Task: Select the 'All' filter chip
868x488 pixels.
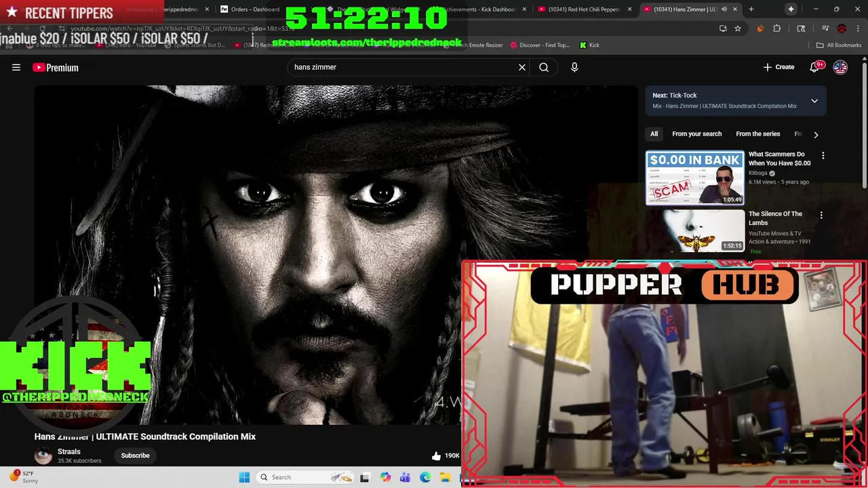Action: pos(654,134)
